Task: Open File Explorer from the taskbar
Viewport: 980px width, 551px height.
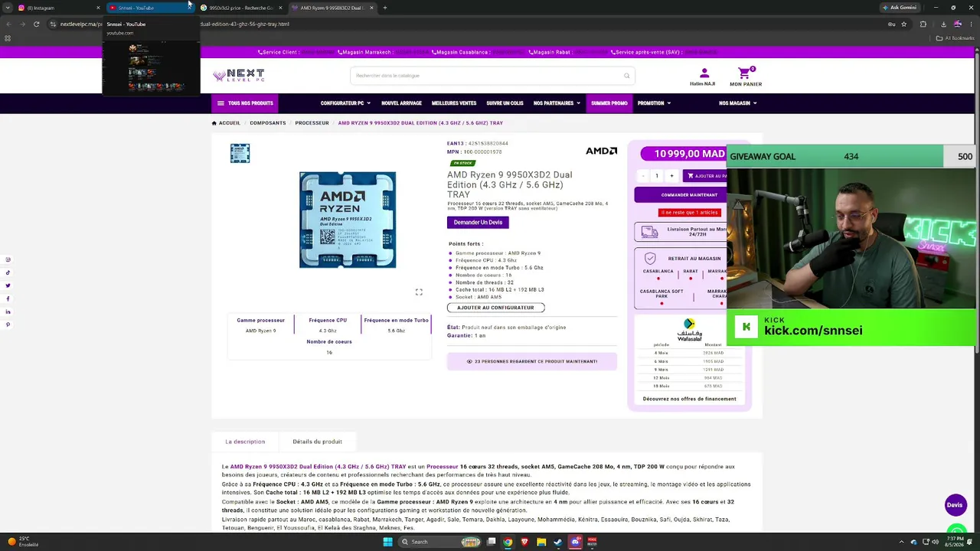Action: pos(541,542)
